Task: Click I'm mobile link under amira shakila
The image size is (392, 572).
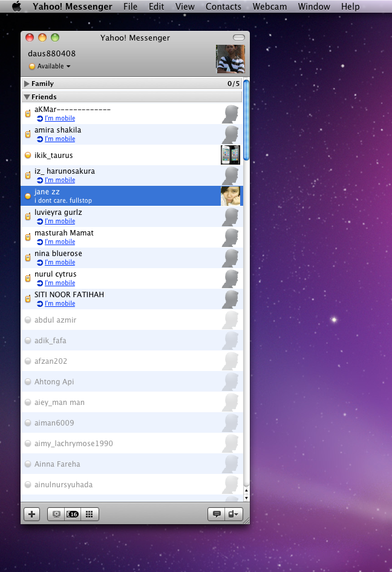Action: [60, 139]
